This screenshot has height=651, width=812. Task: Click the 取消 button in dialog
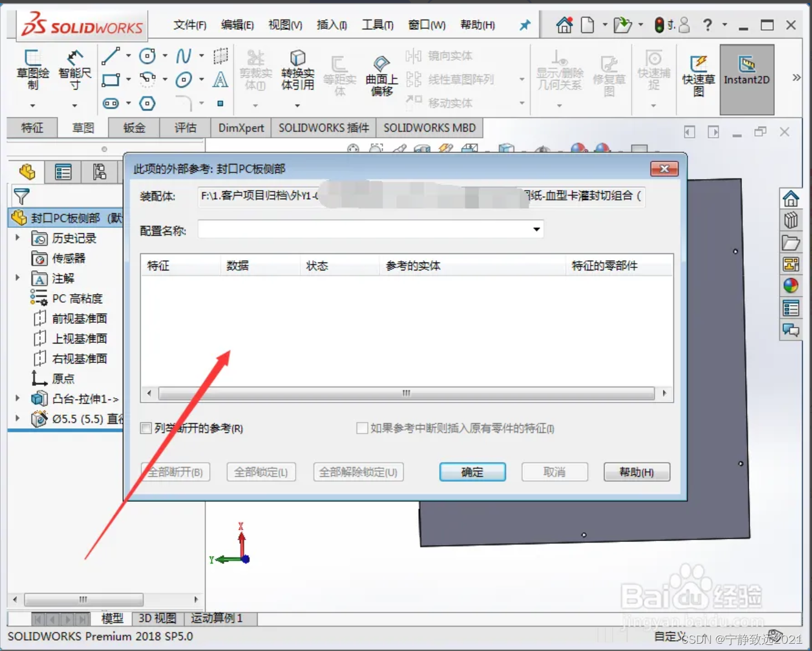[x=555, y=472]
